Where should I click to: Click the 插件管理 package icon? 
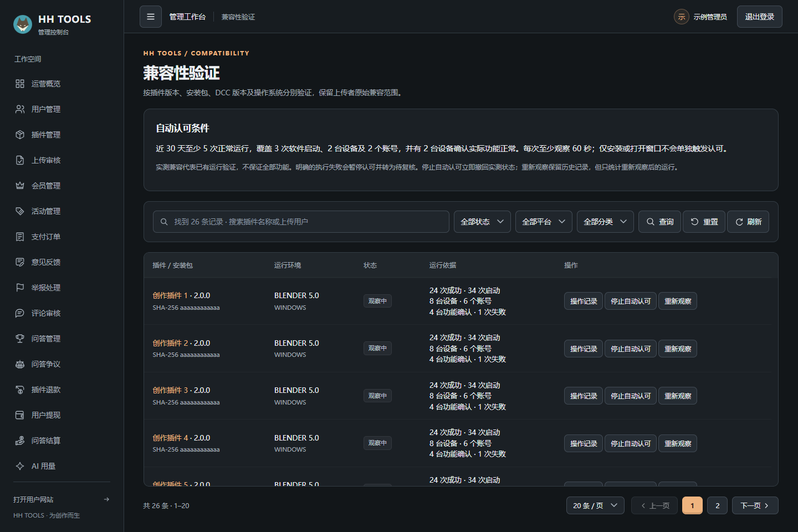pyautogui.click(x=20, y=135)
